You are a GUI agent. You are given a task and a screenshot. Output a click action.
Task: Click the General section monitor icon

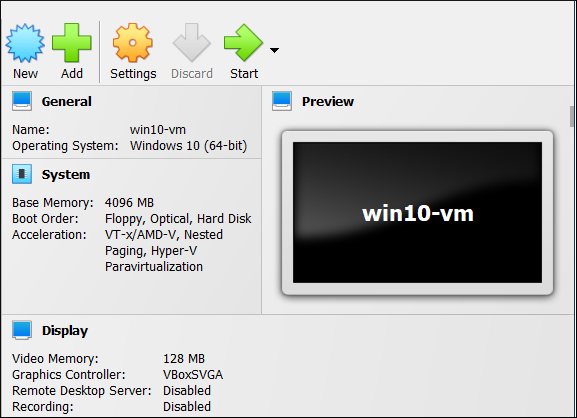pyautogui.click(x=22, y=101)
